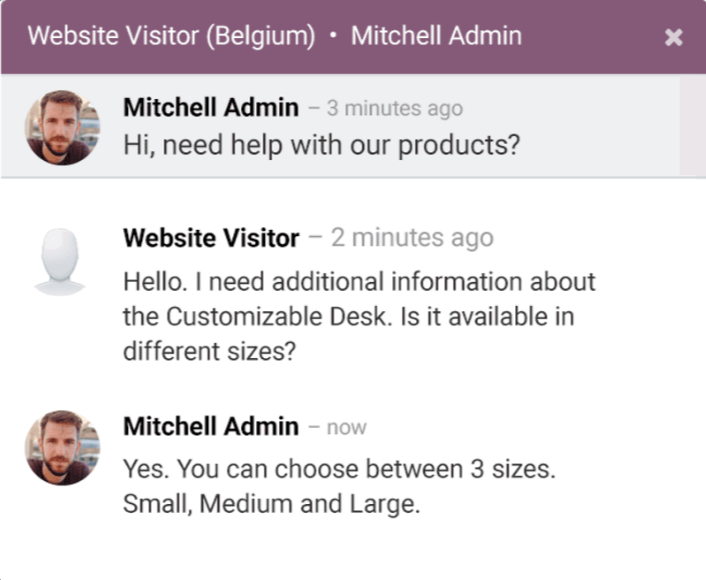Click the '2 minutes ago' timestamp

point(412,238)
